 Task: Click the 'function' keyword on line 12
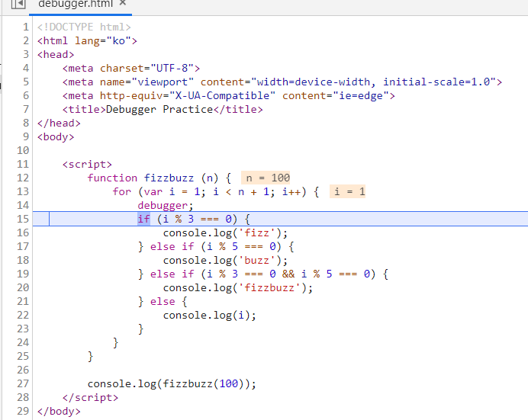[x=112, y=178]
